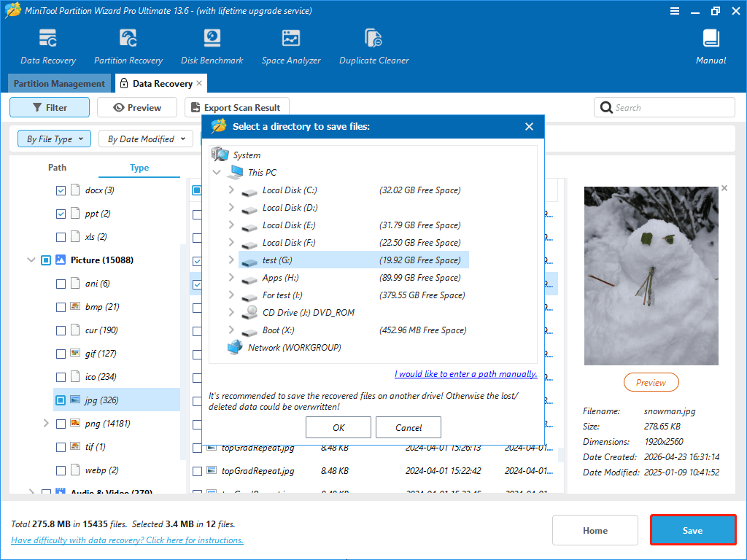
Task: Click the This PC computer icon
Action: pyautogui.click(x=236, y=172)
